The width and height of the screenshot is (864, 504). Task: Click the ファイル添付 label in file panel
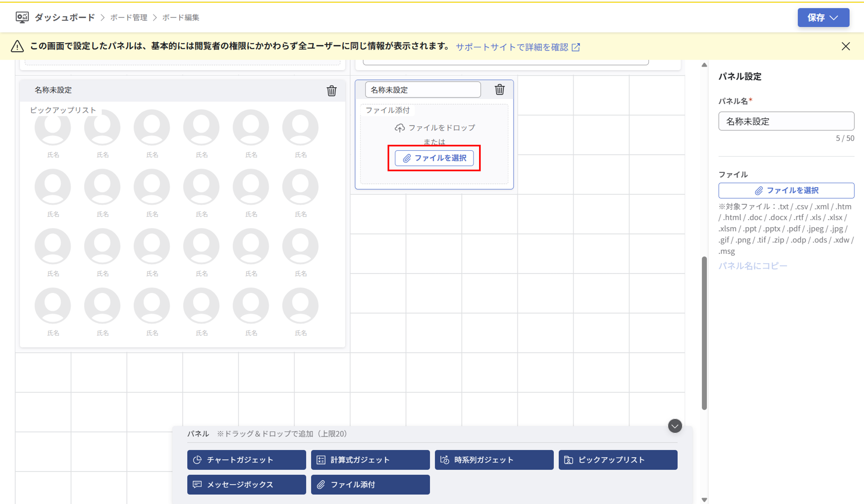[387, 110]
